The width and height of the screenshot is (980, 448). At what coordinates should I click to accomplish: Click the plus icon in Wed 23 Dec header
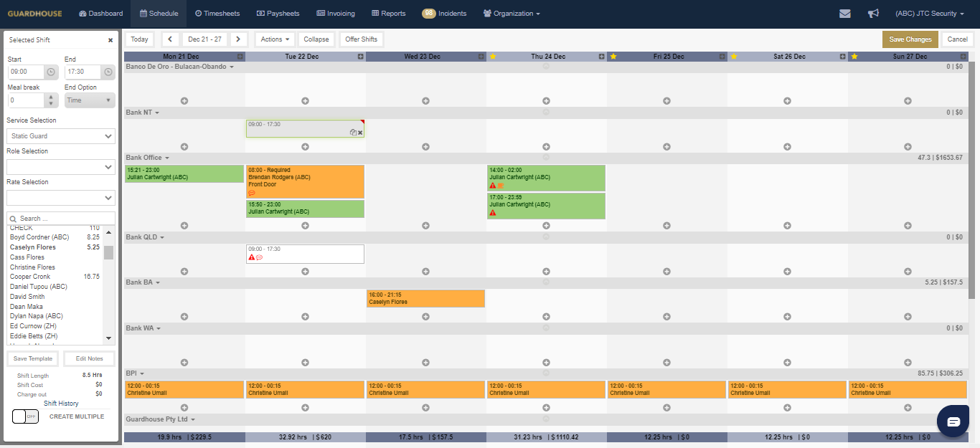(x=481, y=57)
